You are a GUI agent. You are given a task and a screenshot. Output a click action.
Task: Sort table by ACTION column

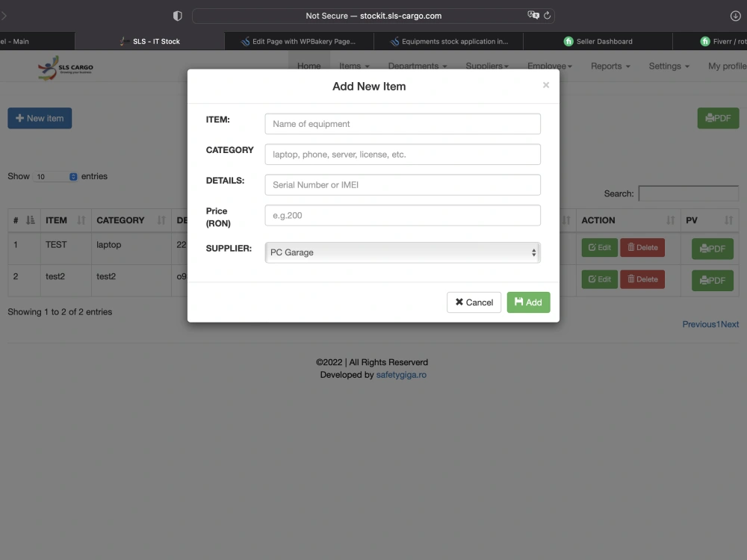628,220
